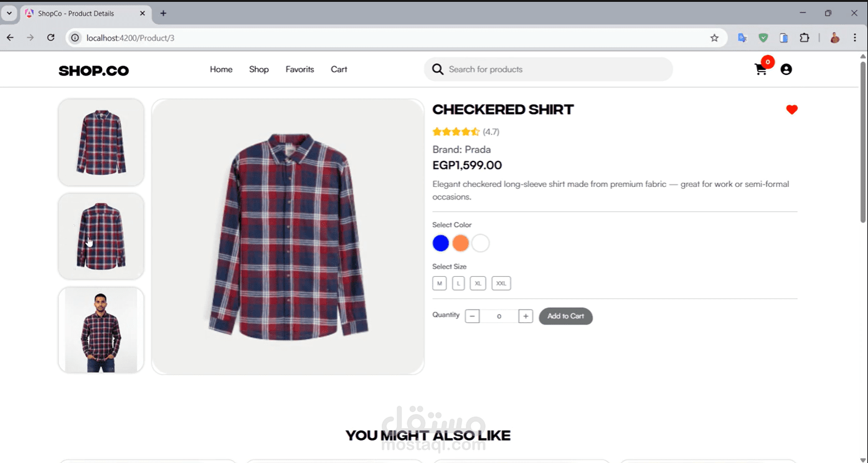The width and height of the screenshot is (868, 463).
Task: Reload the page
Action: pos(51,38)
